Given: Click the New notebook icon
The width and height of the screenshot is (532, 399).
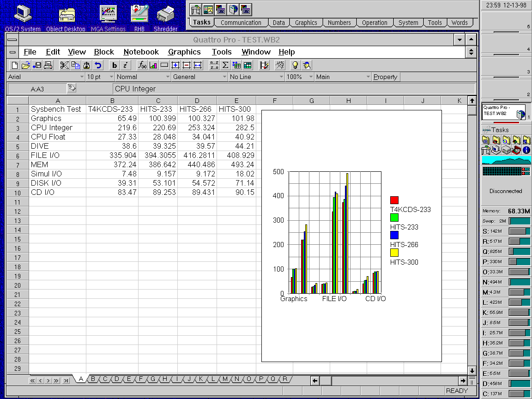Looking at the screenshot, I should tap(14, 65).
